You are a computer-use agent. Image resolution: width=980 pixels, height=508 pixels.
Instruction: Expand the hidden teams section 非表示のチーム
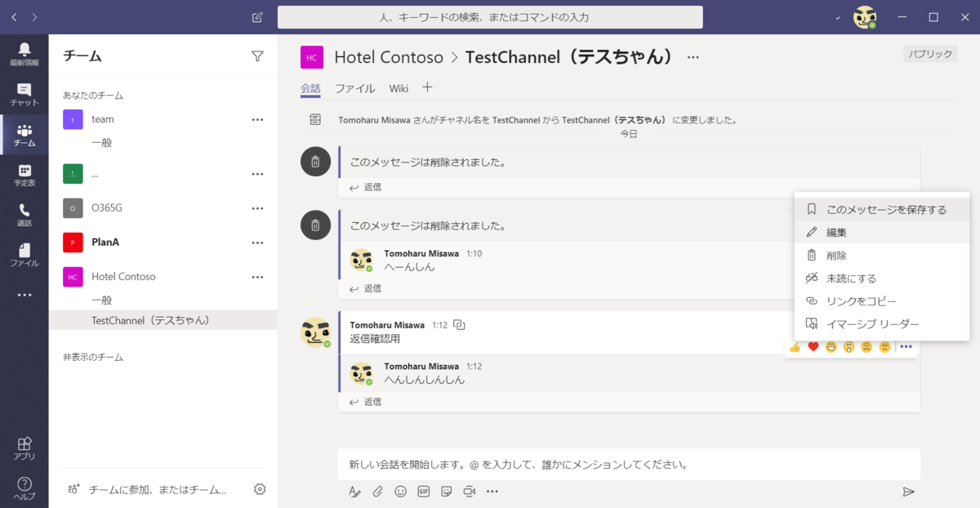pos(94,357)
